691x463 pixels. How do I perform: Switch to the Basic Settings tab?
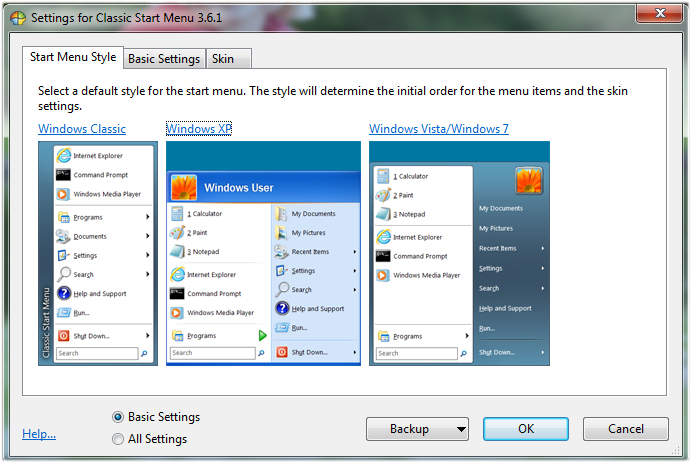[164, 59]
